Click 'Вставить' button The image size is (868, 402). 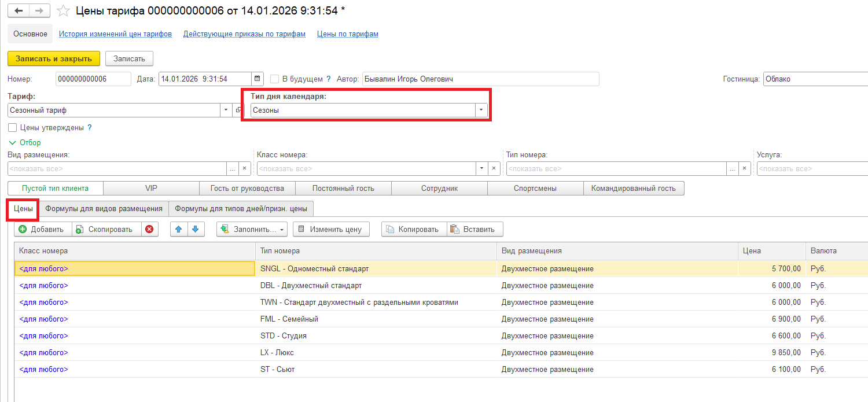pyautogui.click(x=475, y=229)
